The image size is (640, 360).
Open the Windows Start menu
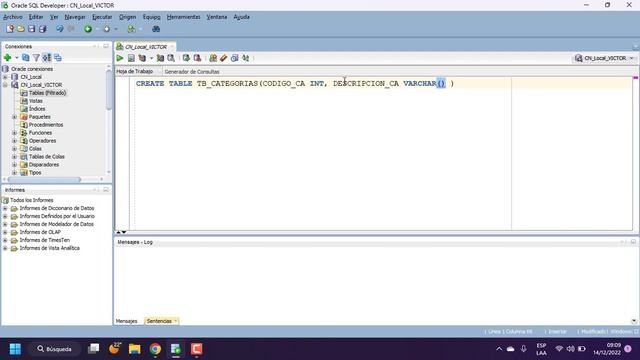coord(16,349)
